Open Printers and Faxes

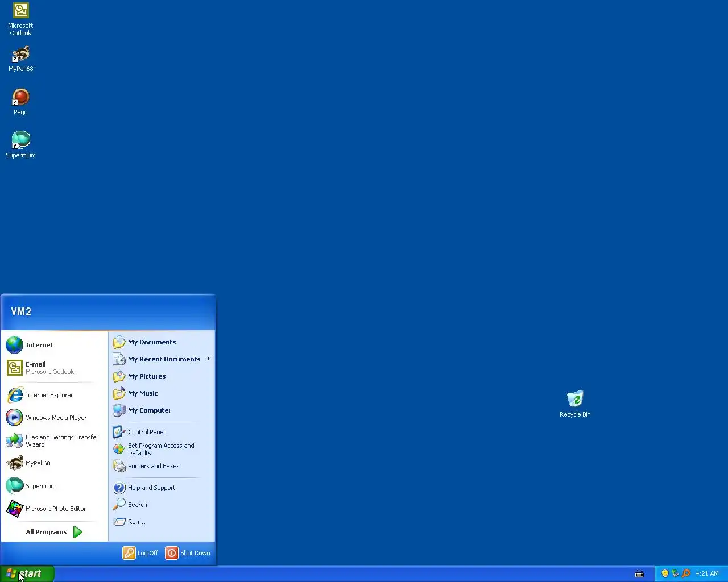162,466
